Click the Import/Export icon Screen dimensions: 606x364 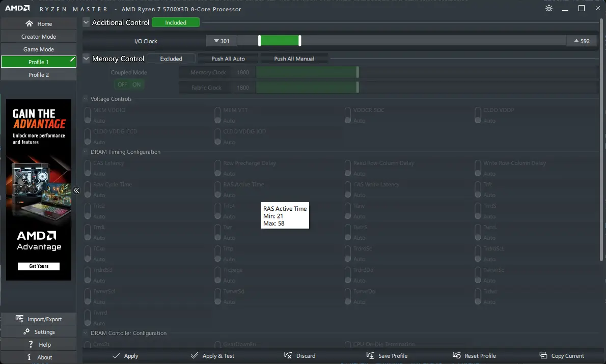pyautogui.click(x=19, y=319)
